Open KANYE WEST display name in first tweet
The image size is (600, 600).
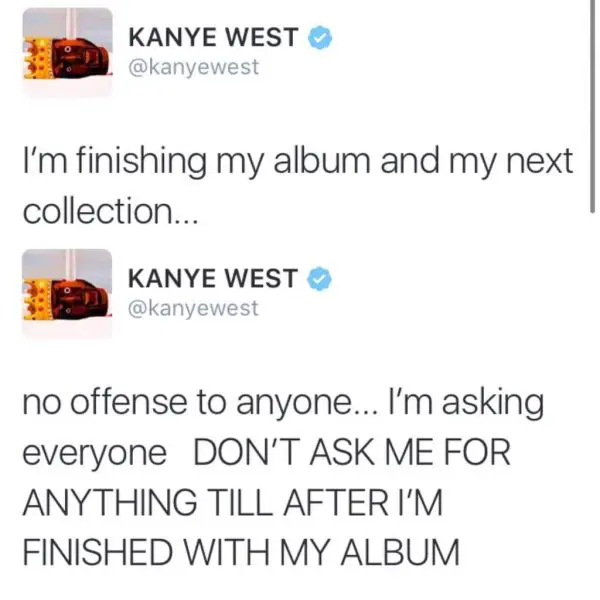pos(213,37)
